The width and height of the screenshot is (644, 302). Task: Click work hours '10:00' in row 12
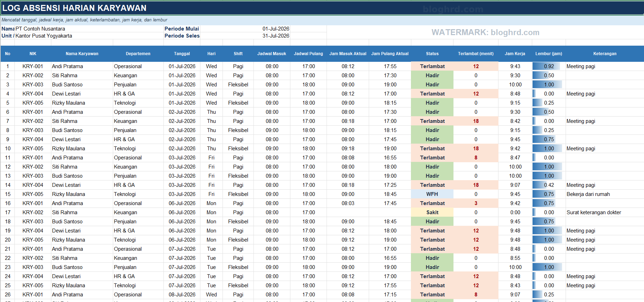coord(515,167)
